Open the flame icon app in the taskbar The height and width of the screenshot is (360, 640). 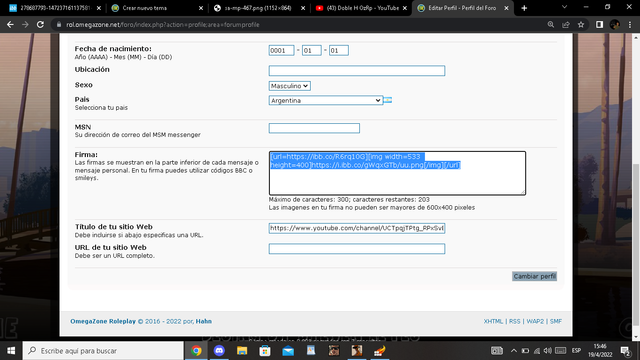(x=380, y=351)
